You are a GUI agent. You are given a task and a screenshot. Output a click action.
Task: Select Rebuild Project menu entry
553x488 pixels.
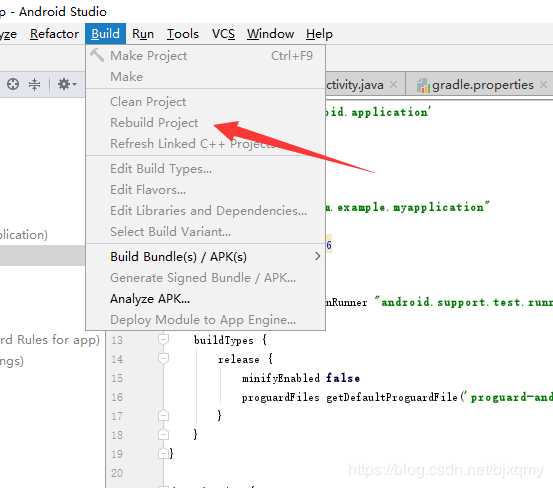tap(205, 123)
